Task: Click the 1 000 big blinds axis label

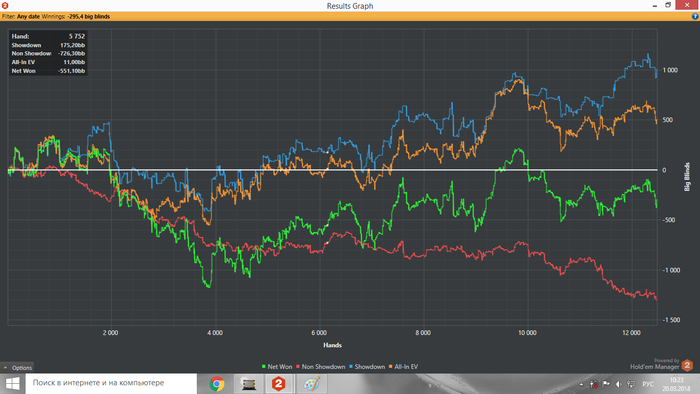Action: pyautogui.click(x=670, y=70)
